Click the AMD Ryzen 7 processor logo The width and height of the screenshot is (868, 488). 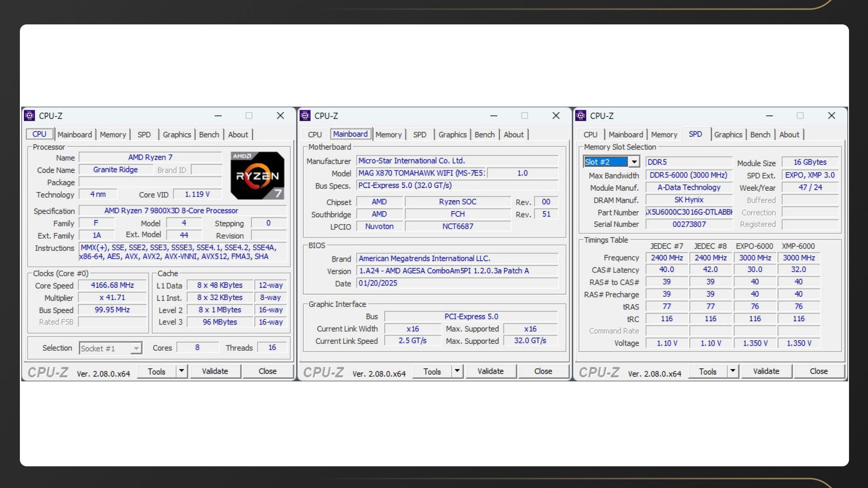tap(257, 175)
